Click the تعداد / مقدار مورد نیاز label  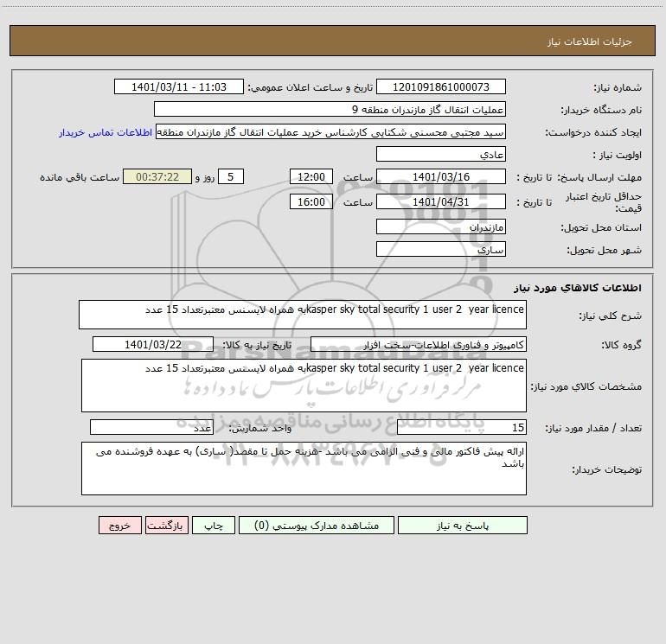click(x=593, y=428)
